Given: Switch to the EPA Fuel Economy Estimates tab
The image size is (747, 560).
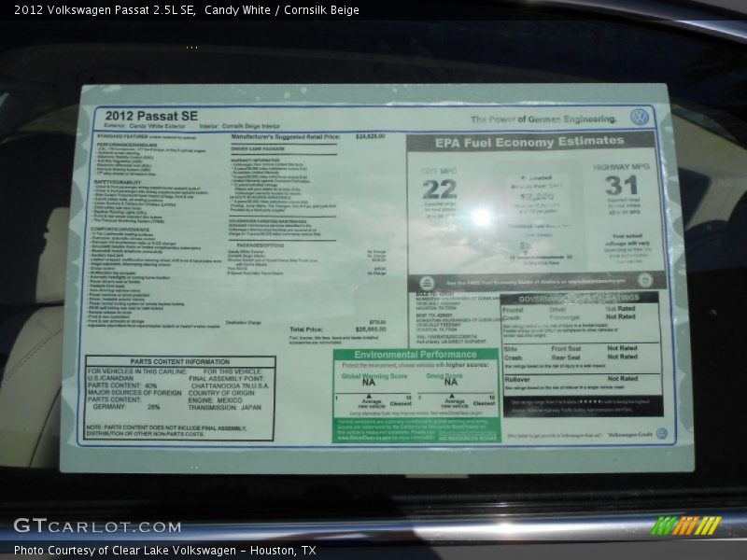Looking at the screenshot, I should coord(532,142).
